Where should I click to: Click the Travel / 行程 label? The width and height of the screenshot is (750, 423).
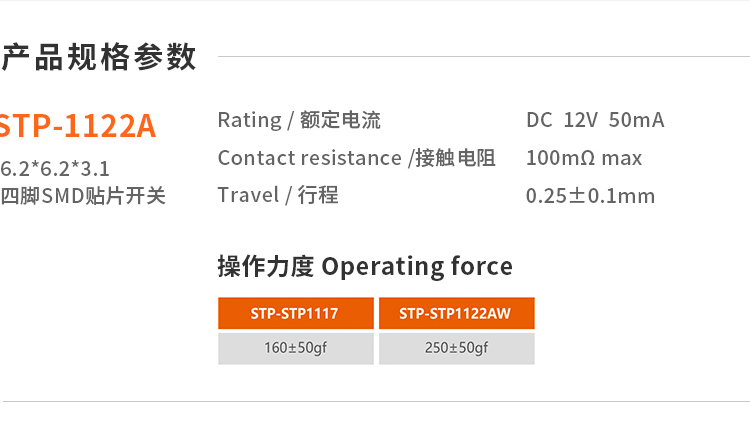tap(278, 195)
